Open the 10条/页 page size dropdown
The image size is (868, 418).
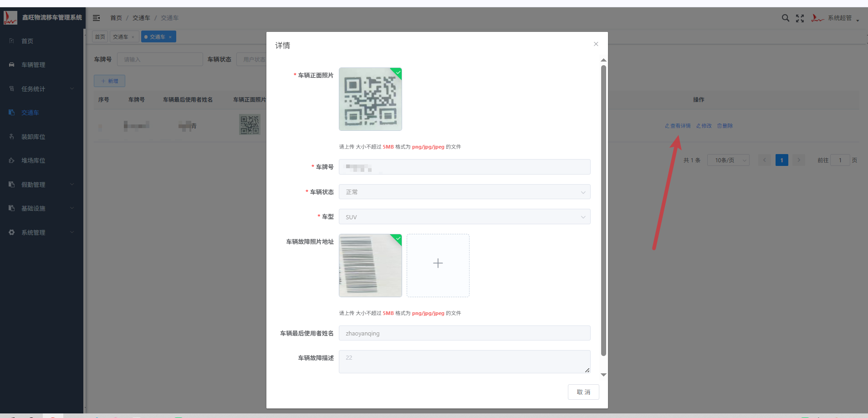[x=728, y=160]
